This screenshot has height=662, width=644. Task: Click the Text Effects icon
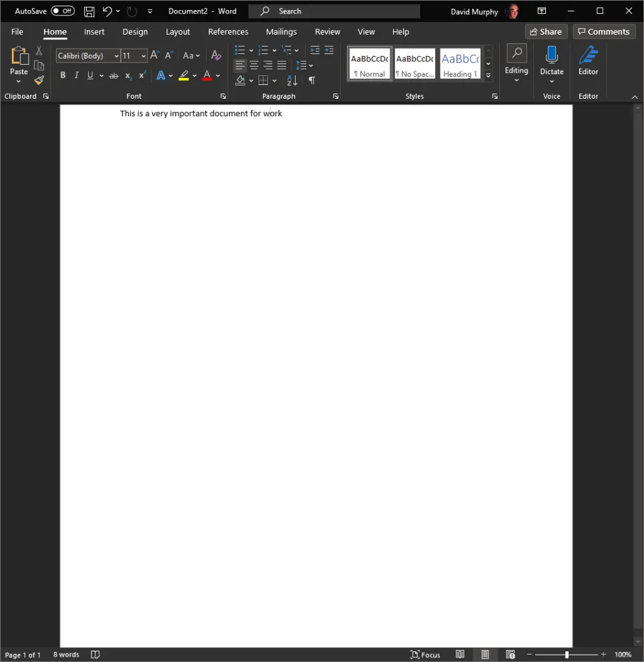[x=160, y=75]
